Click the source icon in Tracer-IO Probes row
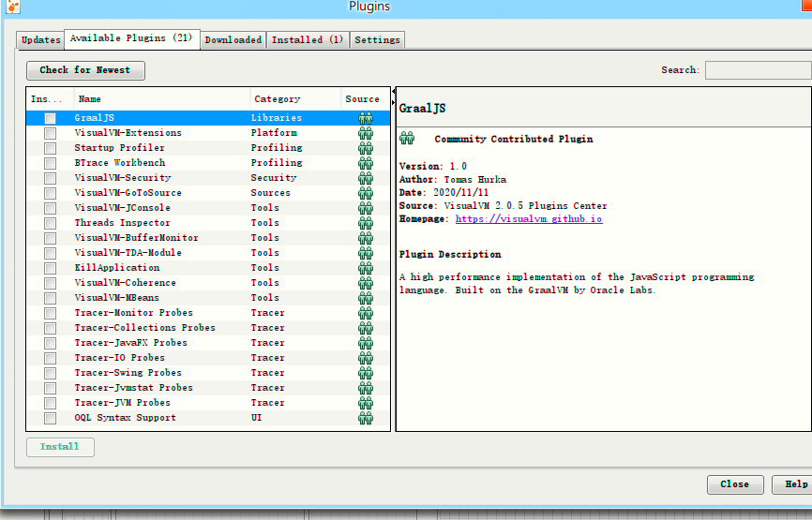This screenshot has height=520, width=812. click(x=366, y=358)
